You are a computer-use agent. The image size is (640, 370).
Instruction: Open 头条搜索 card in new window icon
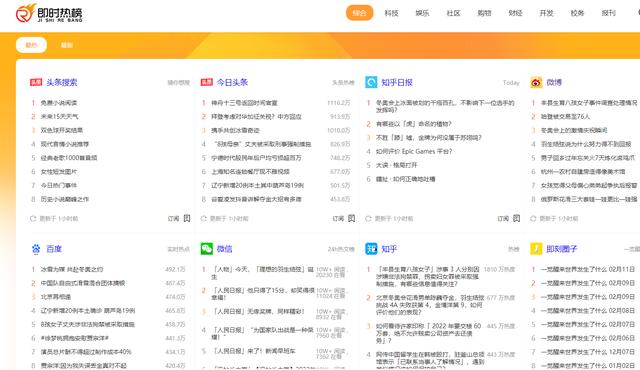[x=187, y=219]
